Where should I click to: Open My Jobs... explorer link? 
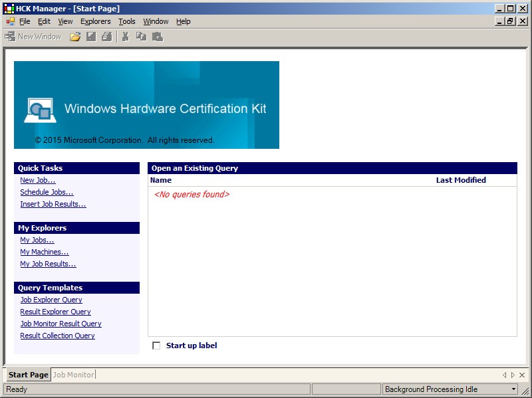coord(37,240)
